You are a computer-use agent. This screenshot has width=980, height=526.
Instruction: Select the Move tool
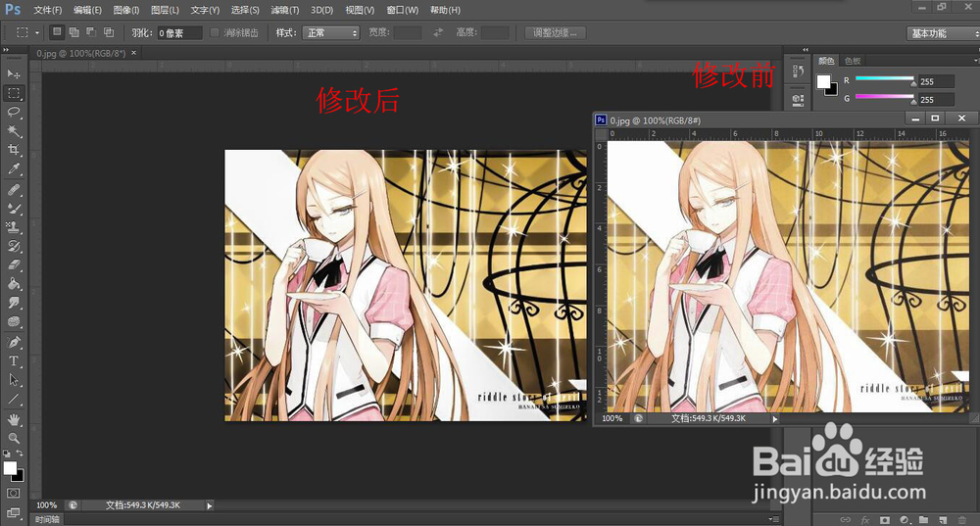pos(14,74)
